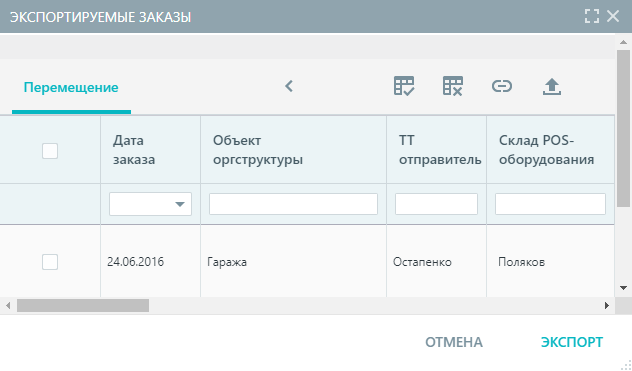Click the left chevron collapse arrow

(x=289, y=86)
